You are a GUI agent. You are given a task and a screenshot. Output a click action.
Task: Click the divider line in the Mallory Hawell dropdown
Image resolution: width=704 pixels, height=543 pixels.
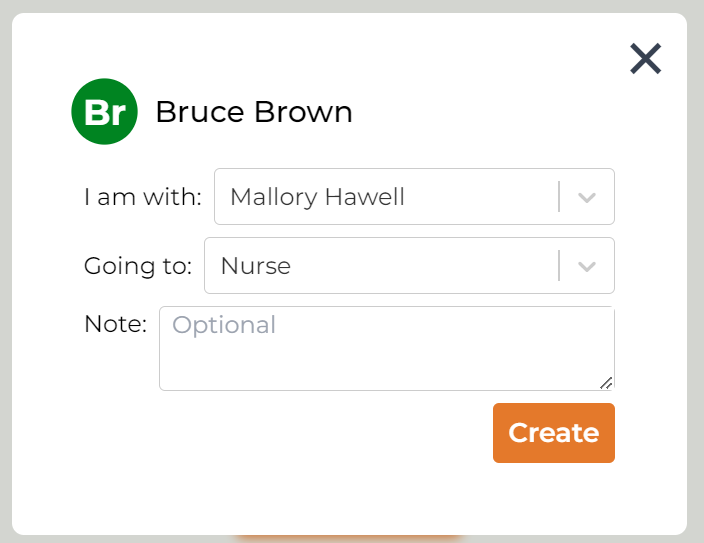(559, 197)
